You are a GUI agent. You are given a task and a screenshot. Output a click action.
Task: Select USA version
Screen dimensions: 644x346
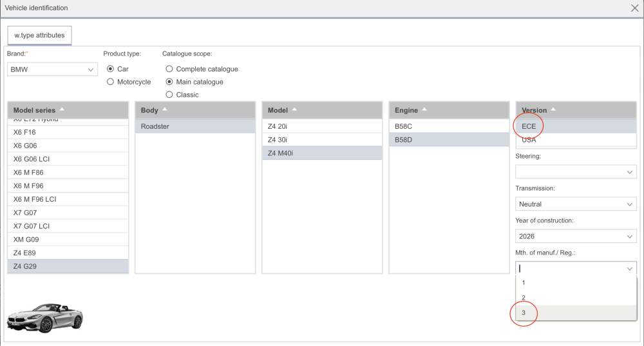[x=576, y=140]
